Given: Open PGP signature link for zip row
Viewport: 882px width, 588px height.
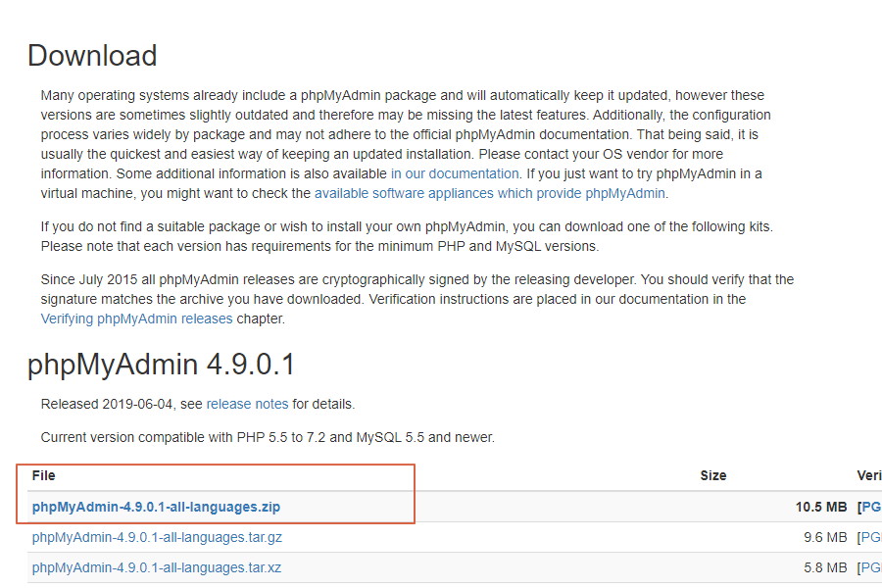Looking at the screenshot, I should [870, 507].
